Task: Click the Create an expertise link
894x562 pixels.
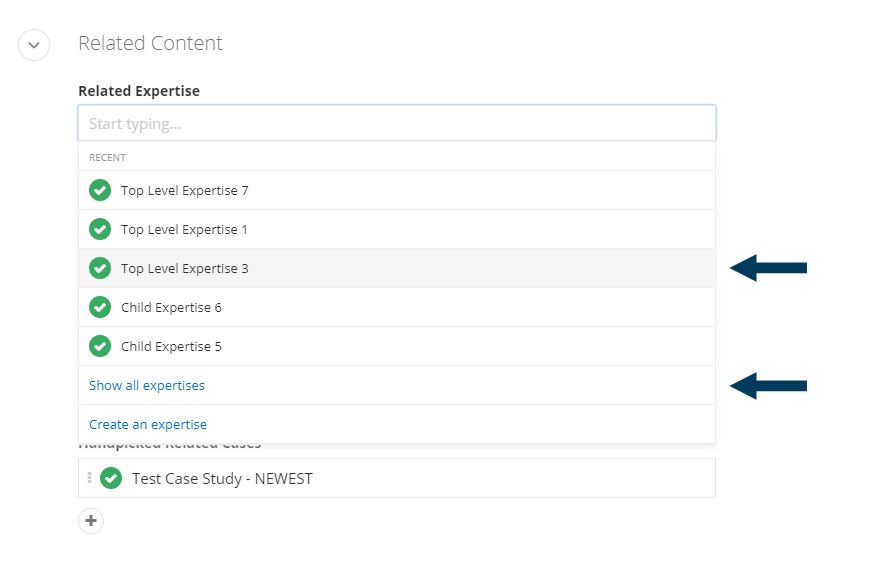Action: point(148,424)
